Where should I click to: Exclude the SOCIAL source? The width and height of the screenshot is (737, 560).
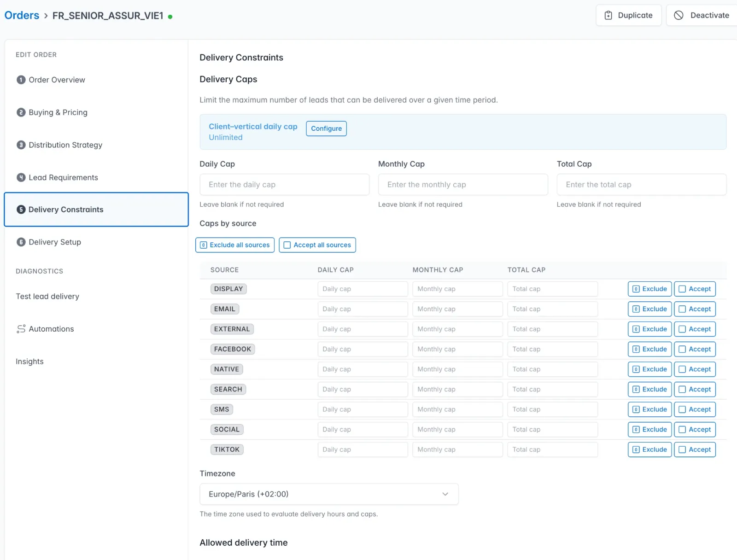[649, 430]
